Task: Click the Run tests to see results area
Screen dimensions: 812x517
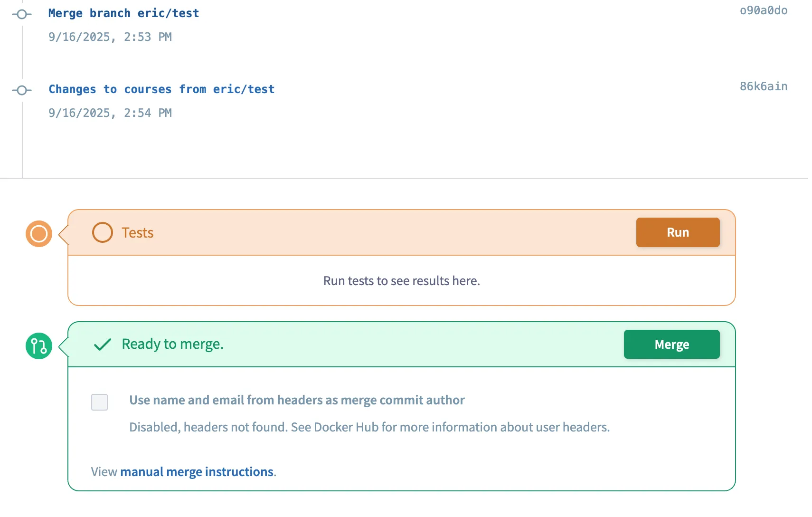Action: coord(401,281)
